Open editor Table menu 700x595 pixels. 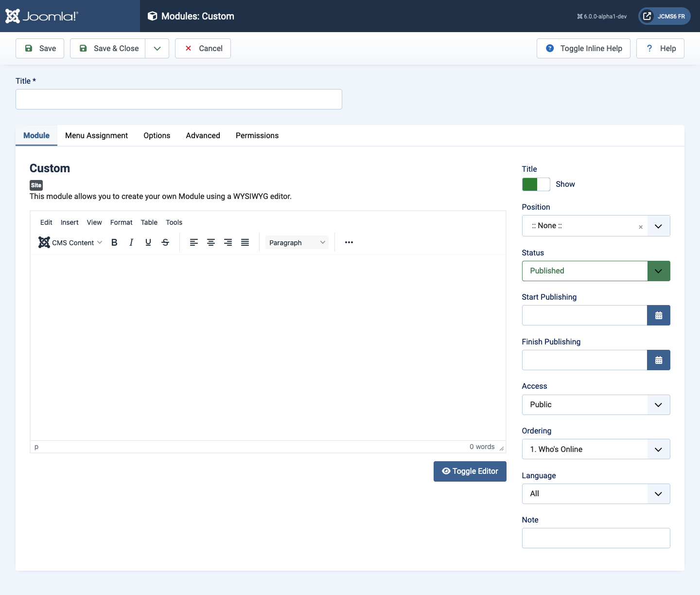pos(149,222)
